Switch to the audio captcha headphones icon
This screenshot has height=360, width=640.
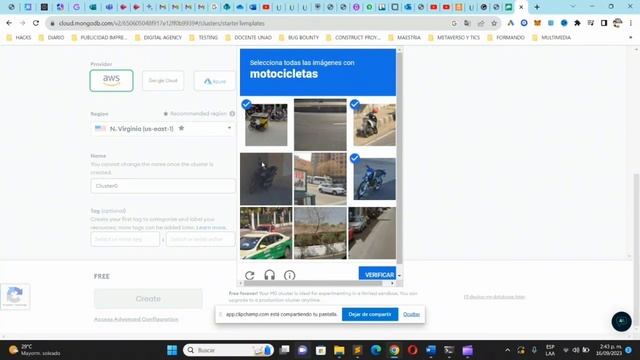coord(269,276)
